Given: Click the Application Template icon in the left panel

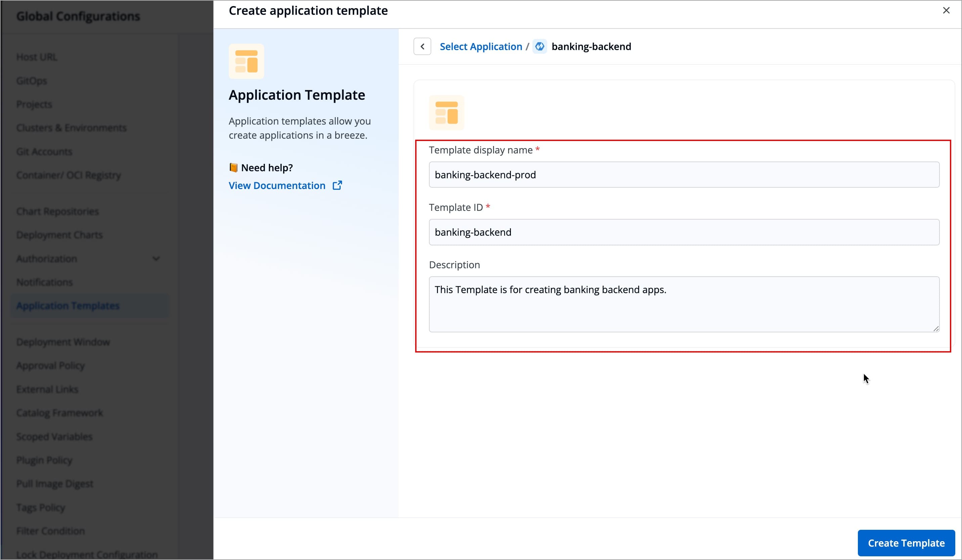Looking at the screenshot, I should 246,61.
